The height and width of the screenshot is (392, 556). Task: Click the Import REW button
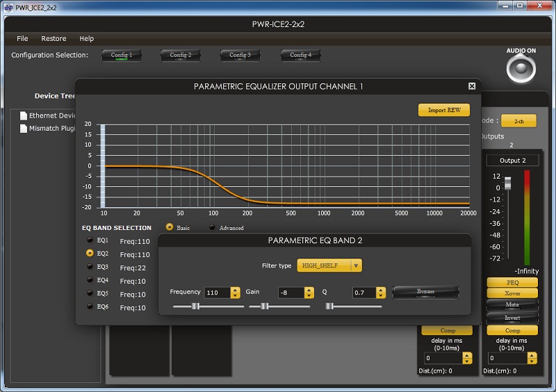pyautogui.click(x=443, y=110)
